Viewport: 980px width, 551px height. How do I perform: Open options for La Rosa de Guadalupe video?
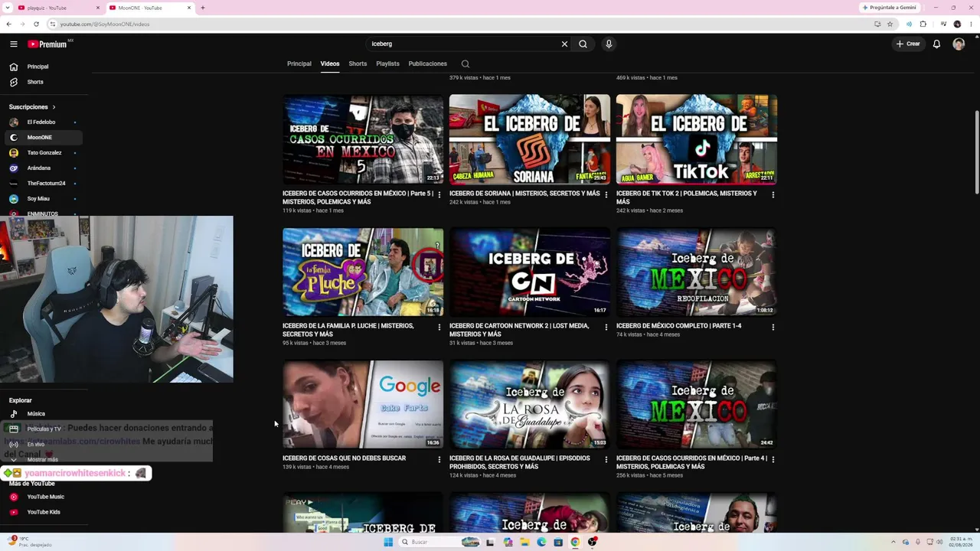606,460
